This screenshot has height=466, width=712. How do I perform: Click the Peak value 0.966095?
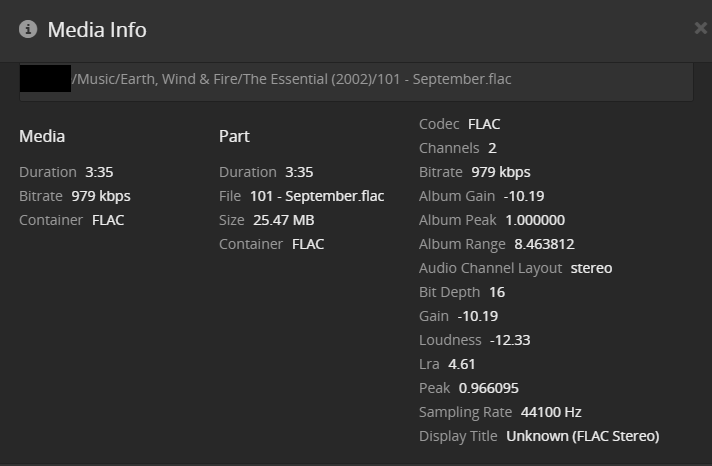click(489, 388)
